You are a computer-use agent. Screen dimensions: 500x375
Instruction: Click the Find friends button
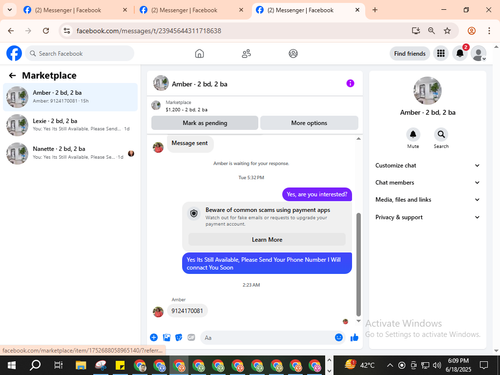[x=410, y=53]
